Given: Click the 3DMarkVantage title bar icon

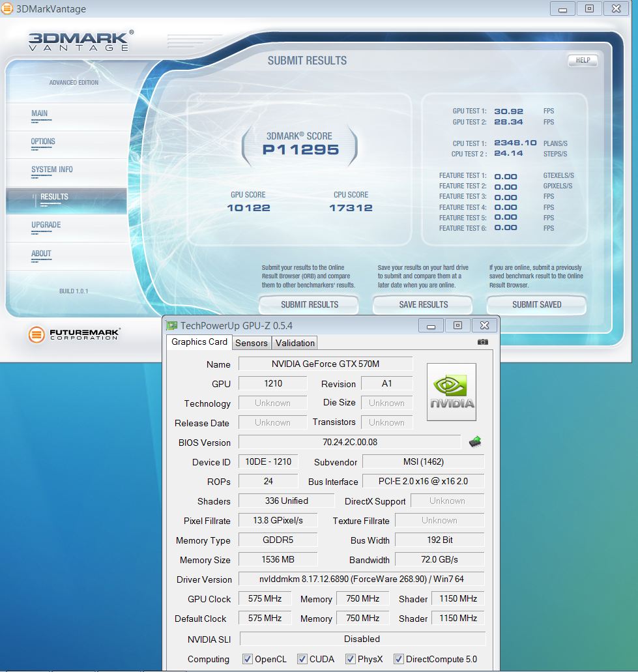Looking at the screenshot, I should pyautogui.click(x=7, y=8).
